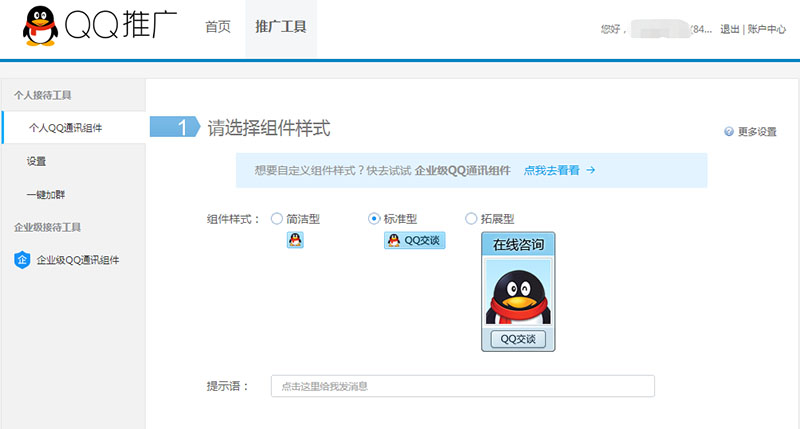Image resolution: width=800 pixels, height=429 pixels.
Task: Select the 标准型 radio button
Action: (375, 219)
